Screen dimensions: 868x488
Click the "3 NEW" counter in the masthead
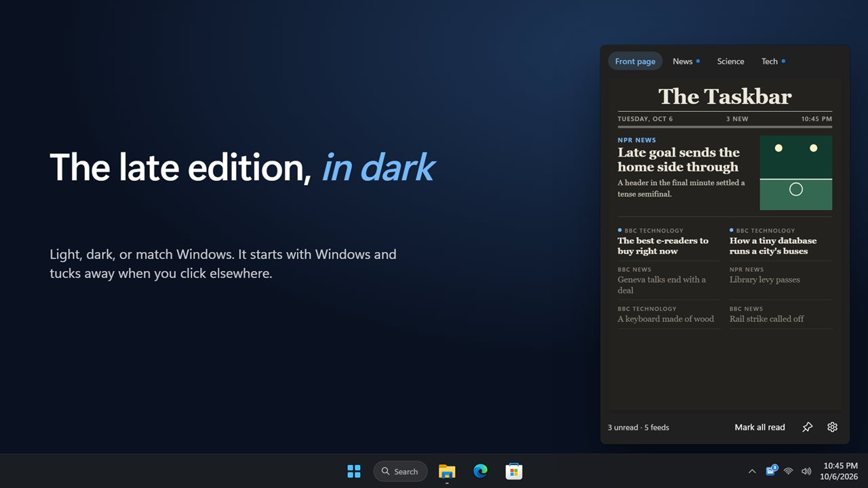737,119
